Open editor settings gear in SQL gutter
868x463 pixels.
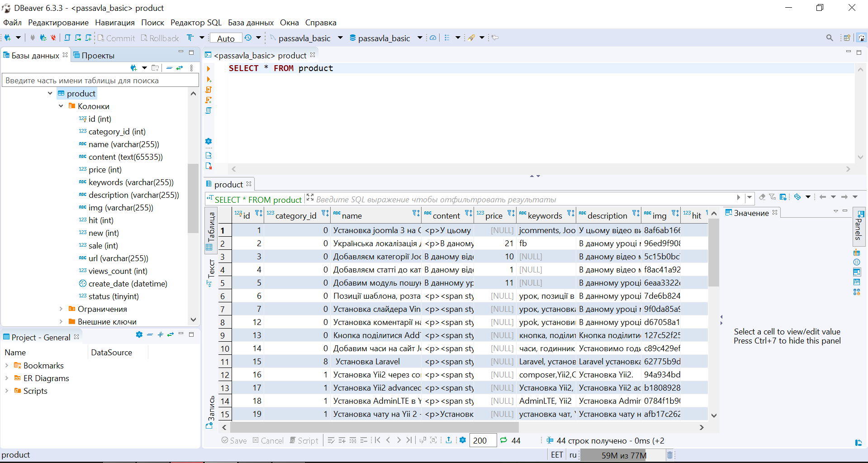coord(209,141)
